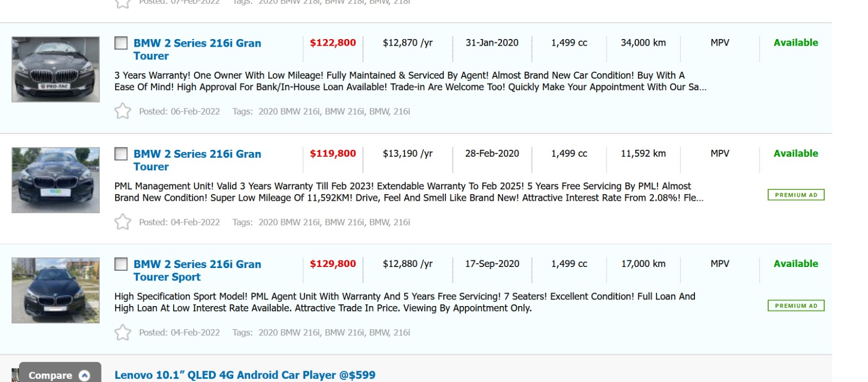Click the Compare up-arrow icon
Screen dimensions: 868x382
coord(85,375)
